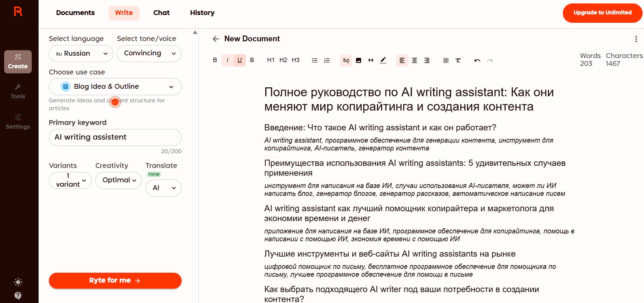The image size is (644, 303).
Task: Apply Heading 3 style
Action: click(295, 60)
